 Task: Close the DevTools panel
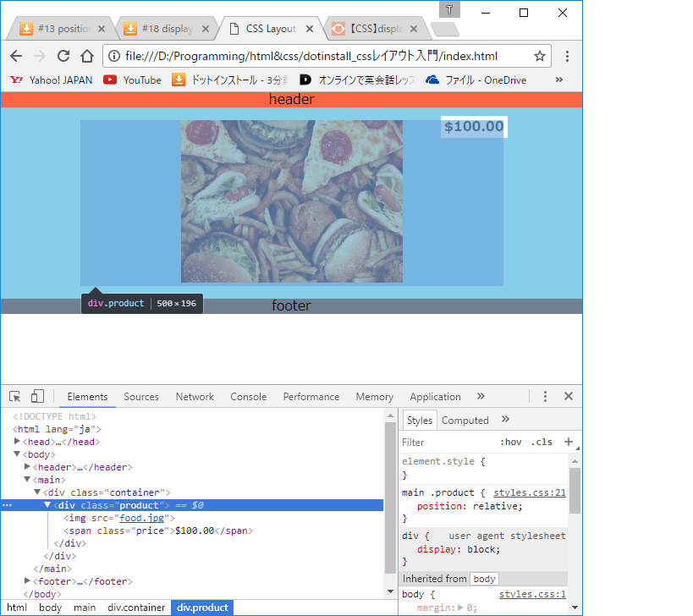tap(569, 396)
